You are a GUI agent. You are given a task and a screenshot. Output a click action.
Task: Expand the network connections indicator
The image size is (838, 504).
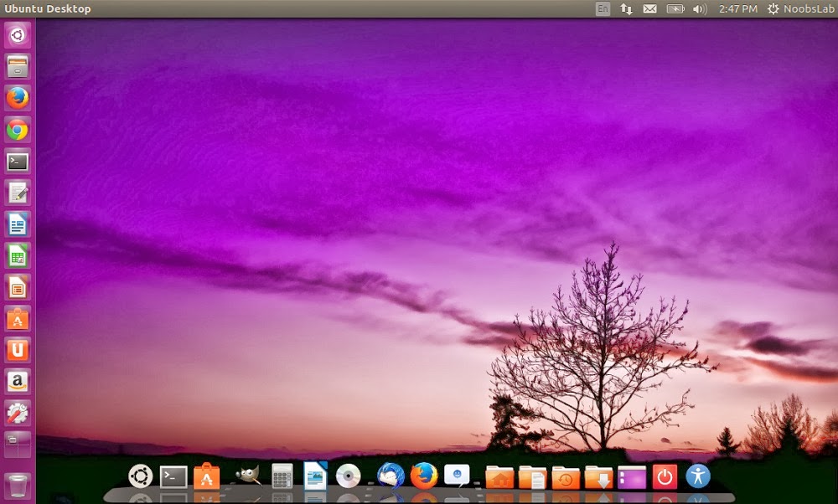tap(627, 9)
